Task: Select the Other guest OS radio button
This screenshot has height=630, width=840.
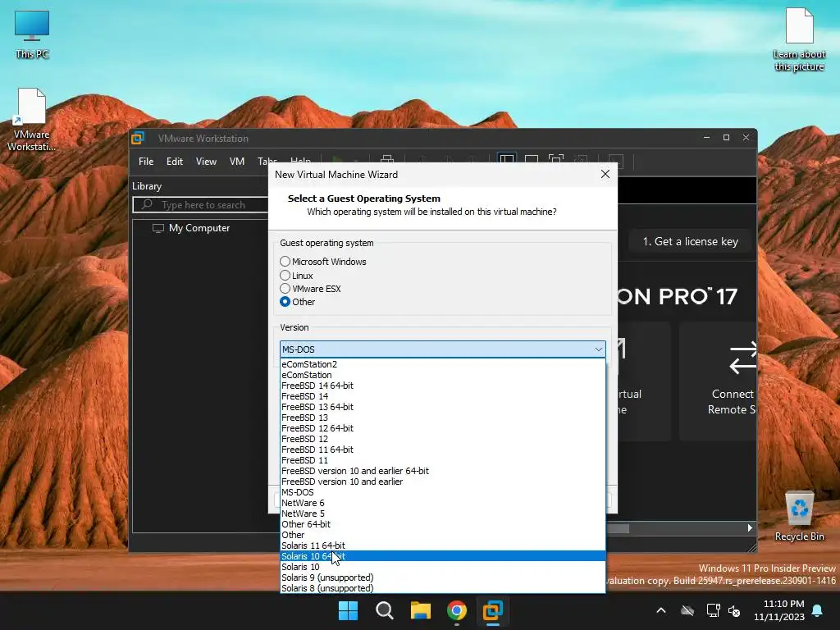Action: 285,302
